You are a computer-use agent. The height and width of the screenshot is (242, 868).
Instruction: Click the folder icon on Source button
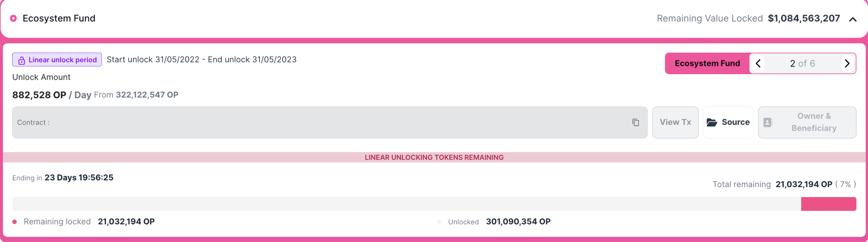click(x=712, y=122)
